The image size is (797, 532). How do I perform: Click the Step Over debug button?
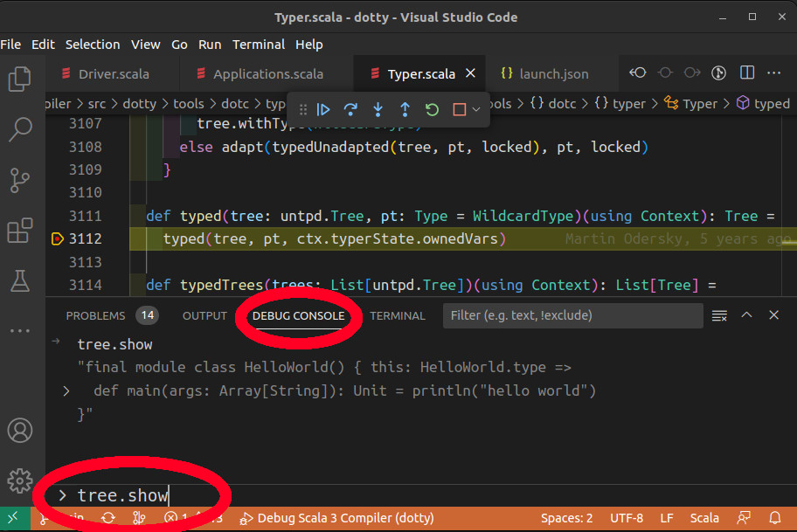click(350, 109)
